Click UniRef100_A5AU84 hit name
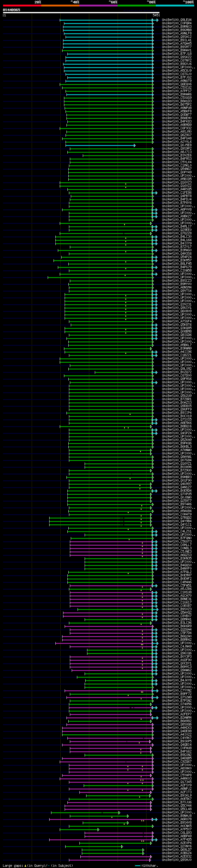 [x=177, y=511]
